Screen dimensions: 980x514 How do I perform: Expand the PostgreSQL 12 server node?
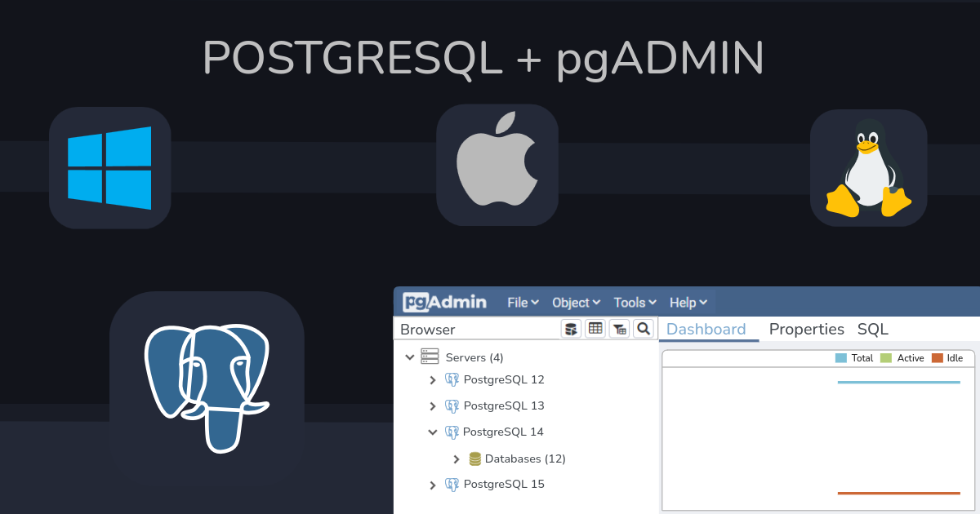pos(433,379)
